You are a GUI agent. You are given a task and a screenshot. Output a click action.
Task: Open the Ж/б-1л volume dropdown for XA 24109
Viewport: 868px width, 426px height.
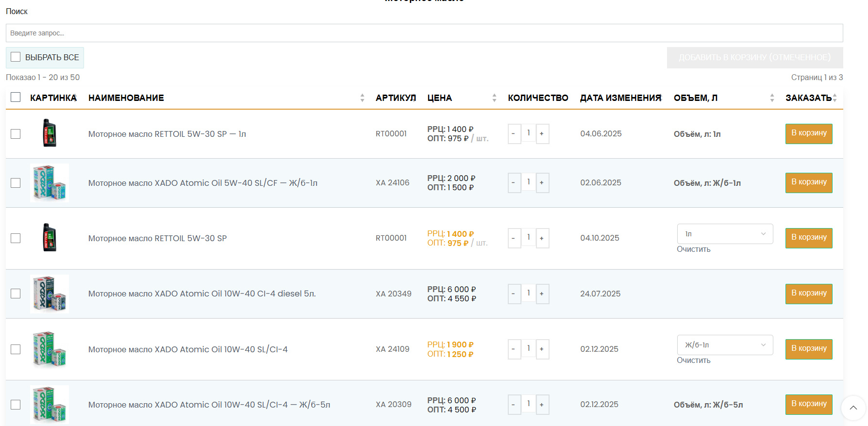(x=725, y=345)
